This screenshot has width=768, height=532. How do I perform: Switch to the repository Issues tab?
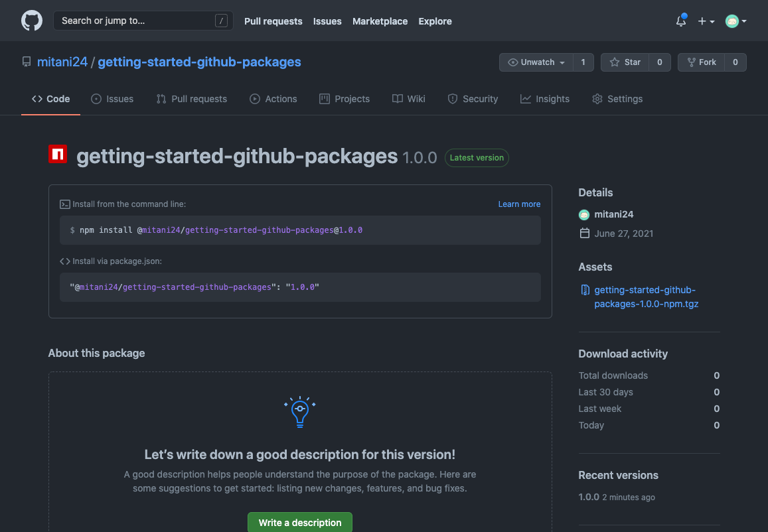coord(112,99)
